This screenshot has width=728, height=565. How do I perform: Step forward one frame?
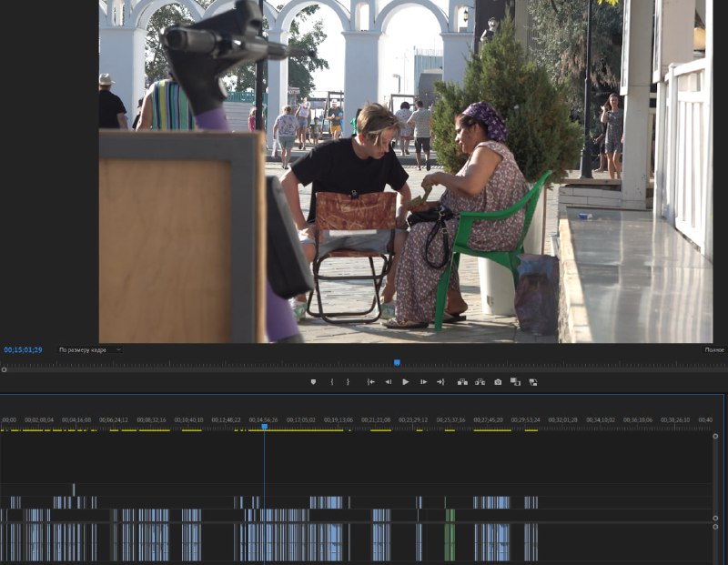(423, 382)
